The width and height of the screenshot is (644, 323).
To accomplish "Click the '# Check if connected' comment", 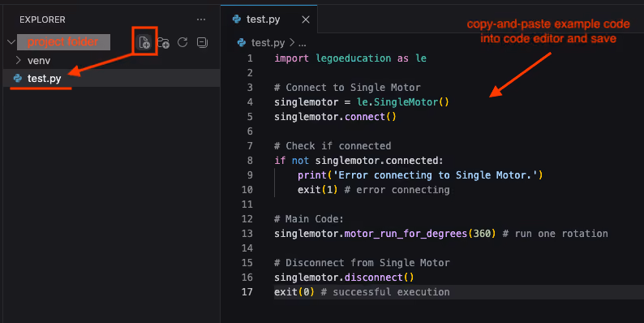I will click(x=333, y=146).
